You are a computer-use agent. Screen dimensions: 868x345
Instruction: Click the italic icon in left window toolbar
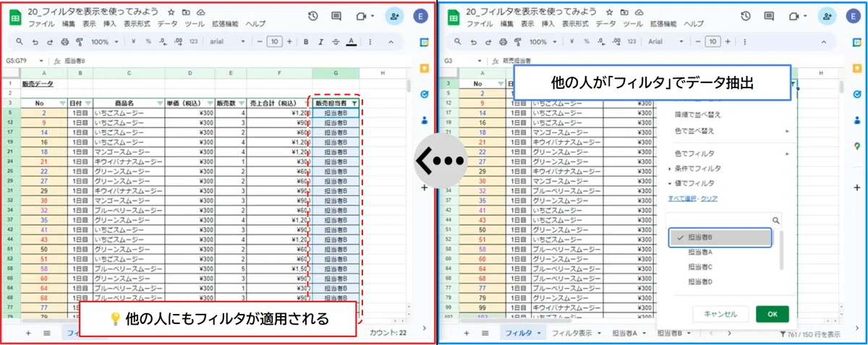[320, 42]
